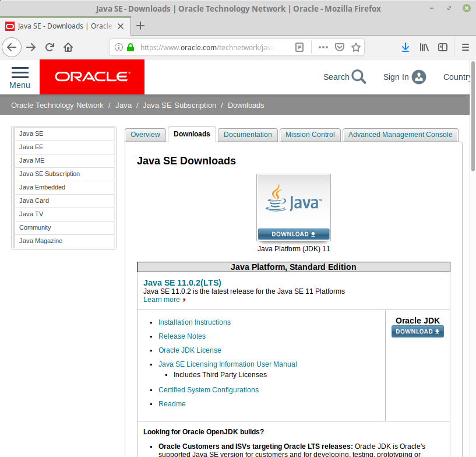The height and width of the screenshot is (457, 476).
Task: Show site information via the info icon
Action: click(119, 47)
